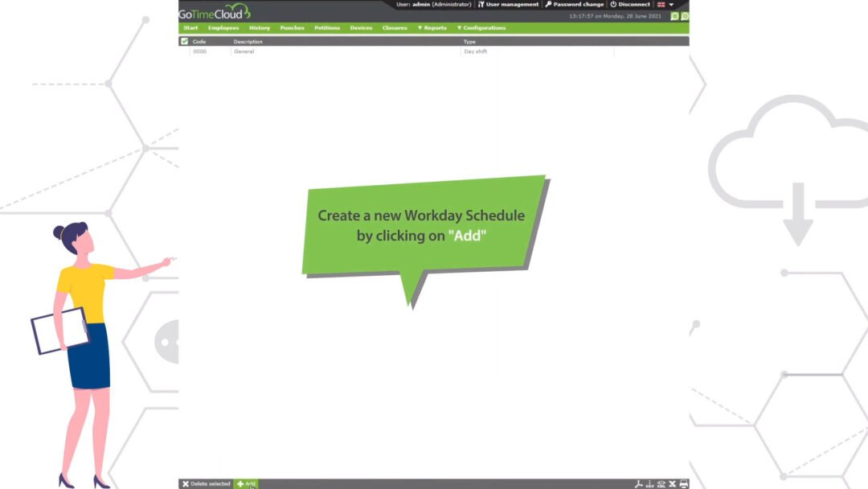Click Add to create a schedule
868x489 pixels.
point(246,484)
